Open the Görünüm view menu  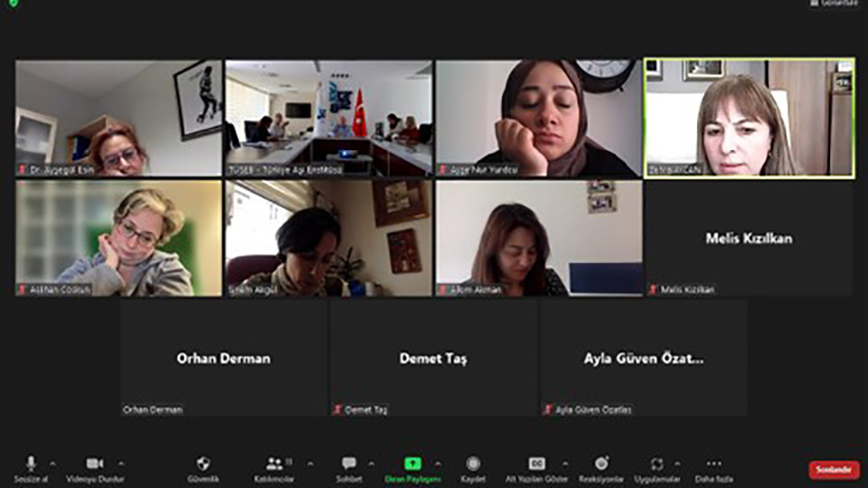pos(832,4)
